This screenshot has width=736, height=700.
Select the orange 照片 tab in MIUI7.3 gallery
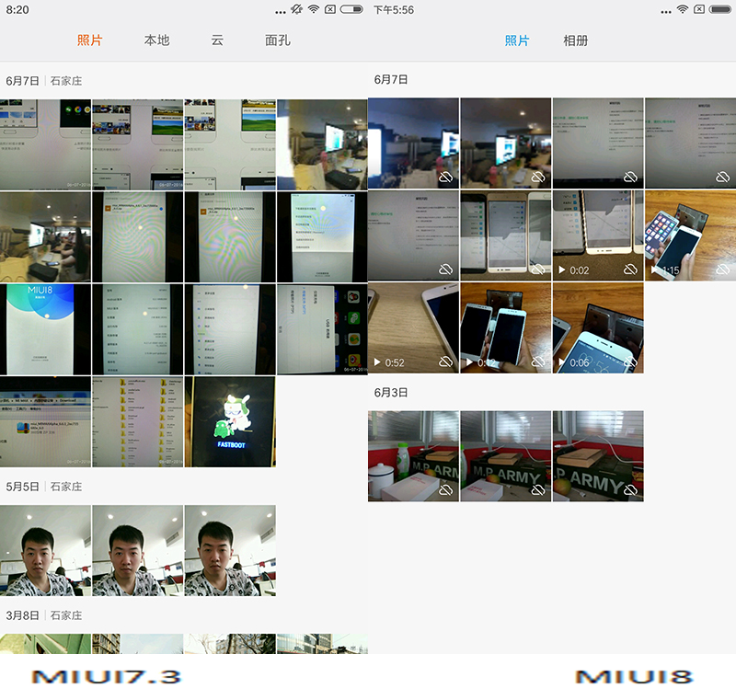89,40
